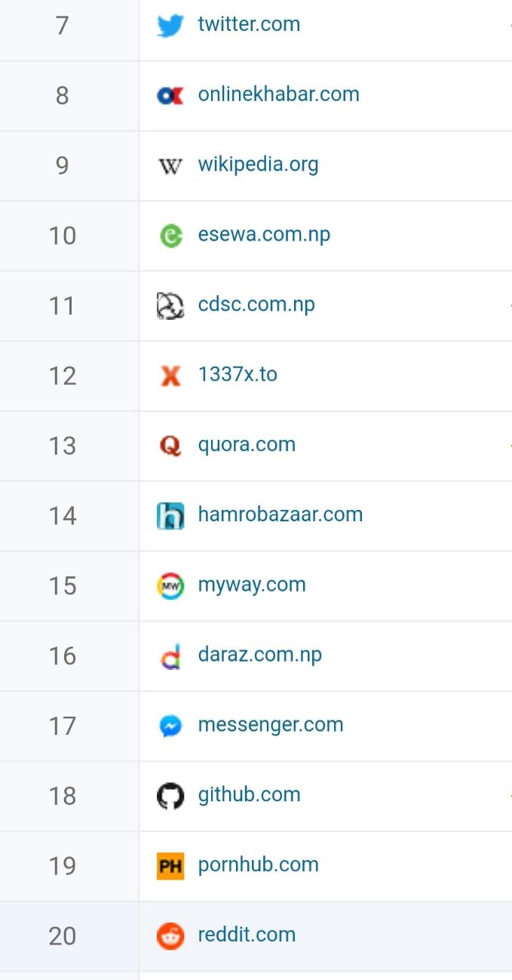The image size is (512, 980).
Task: Visit the daraz.com.np link
Action: click(259, 655)
